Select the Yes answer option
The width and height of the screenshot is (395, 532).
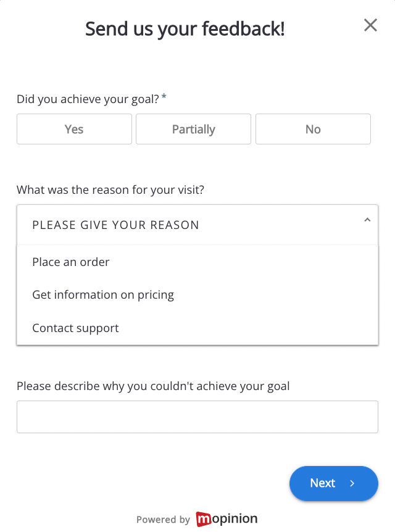pyautogui.click(x=74, y=129)
